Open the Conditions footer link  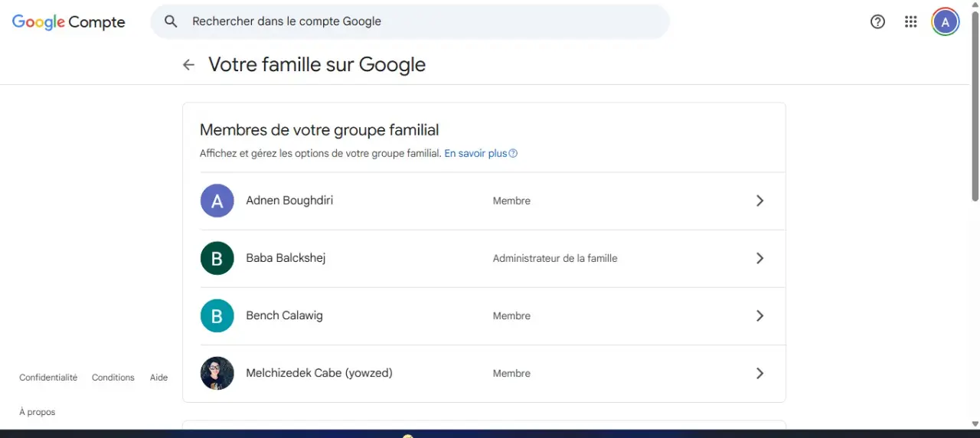(113, 378)
